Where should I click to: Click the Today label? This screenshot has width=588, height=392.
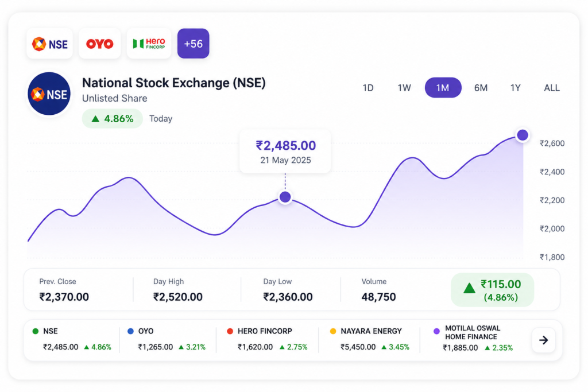point(161,119)
